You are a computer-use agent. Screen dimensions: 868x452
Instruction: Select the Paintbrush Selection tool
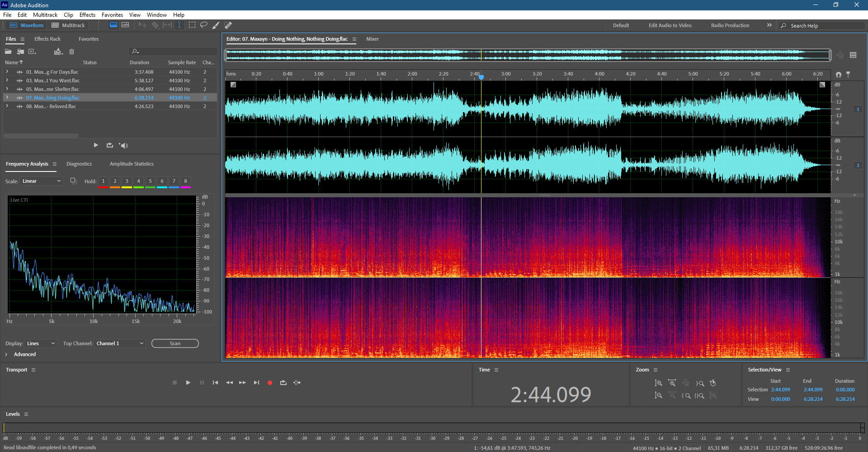tap(216, 25)
